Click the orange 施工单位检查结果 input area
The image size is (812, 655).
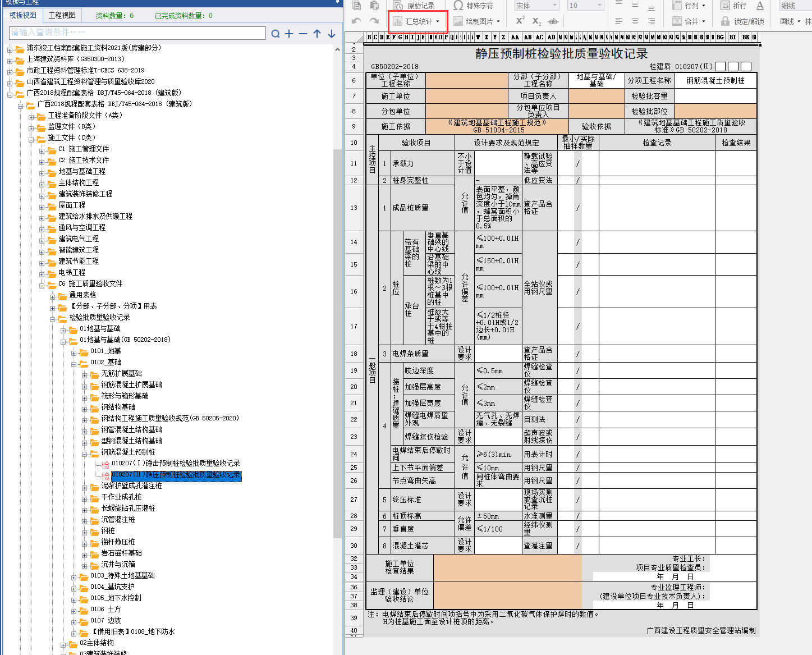click(507, 567)
